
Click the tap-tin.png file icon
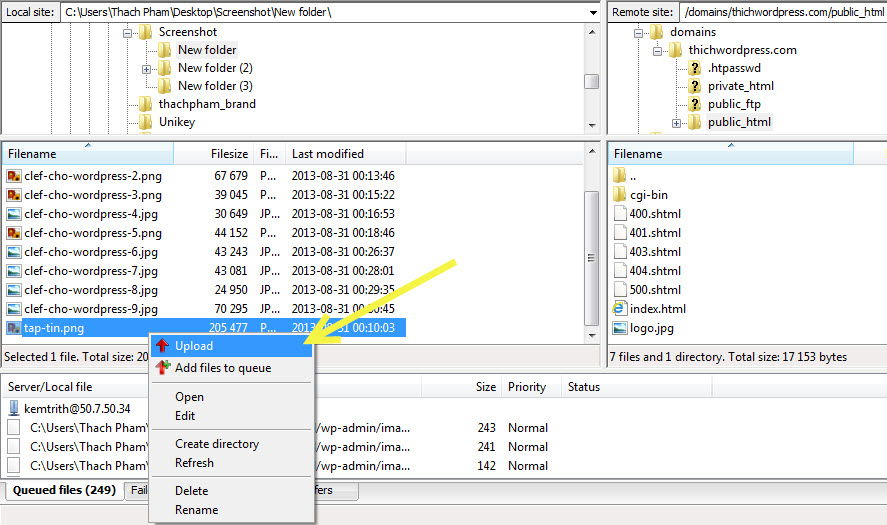14,328
